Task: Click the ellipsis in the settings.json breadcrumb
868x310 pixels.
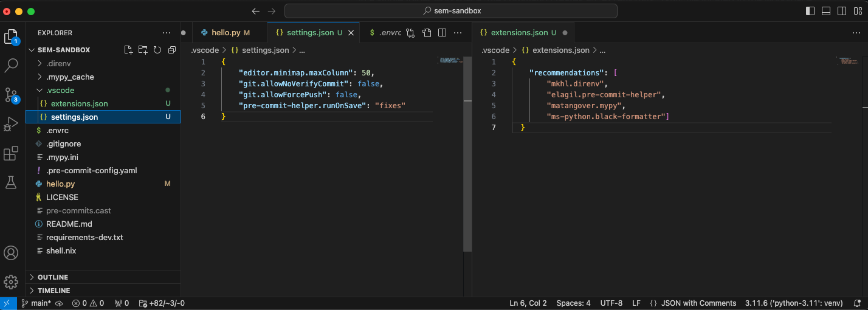Action: [x=302, y=50]
